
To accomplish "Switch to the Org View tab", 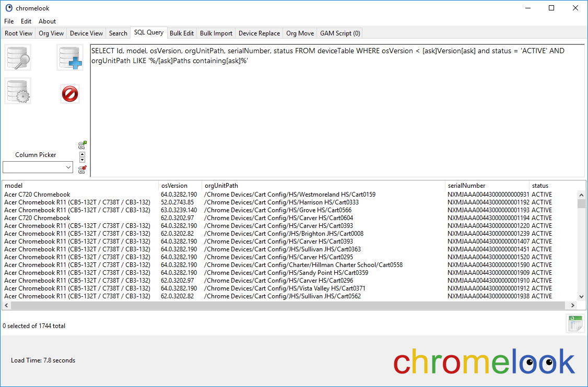I will pyautogui.click(x=51, y=33).
